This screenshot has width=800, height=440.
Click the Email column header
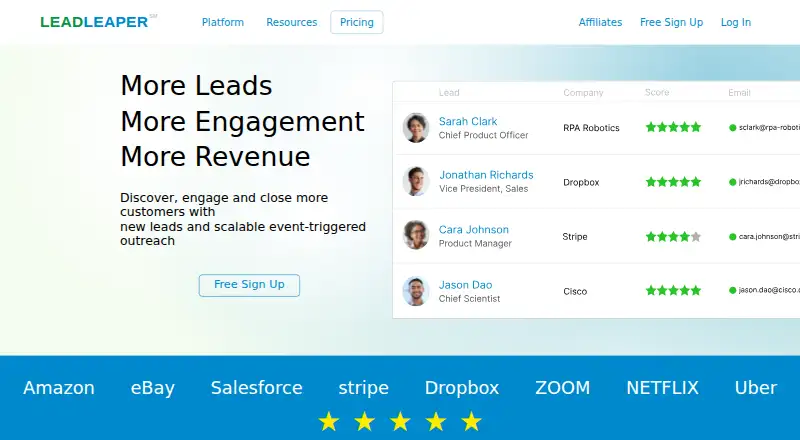pos(739,92)
